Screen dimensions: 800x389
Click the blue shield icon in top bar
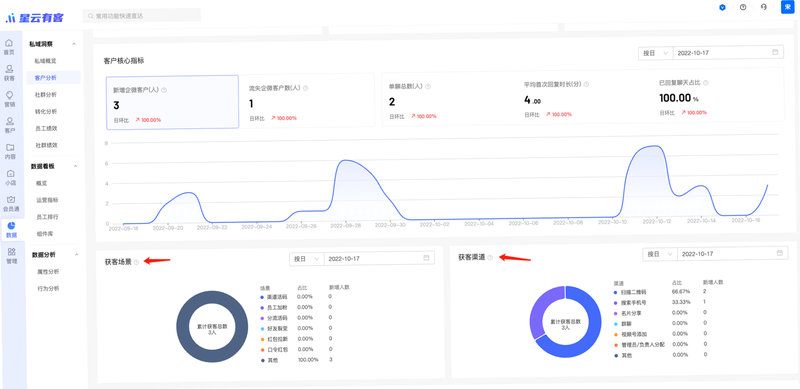(722, 8)
